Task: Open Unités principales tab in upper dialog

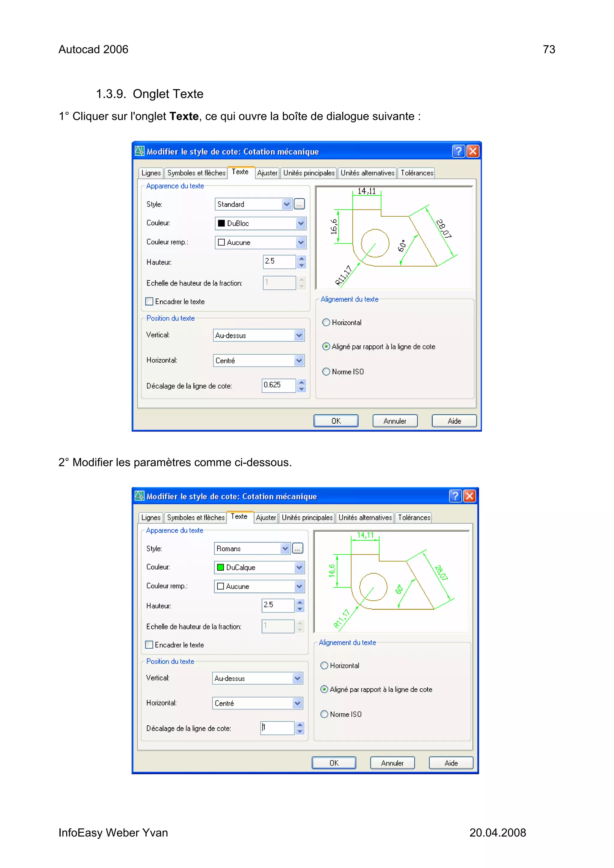Action: coord(309,173)
